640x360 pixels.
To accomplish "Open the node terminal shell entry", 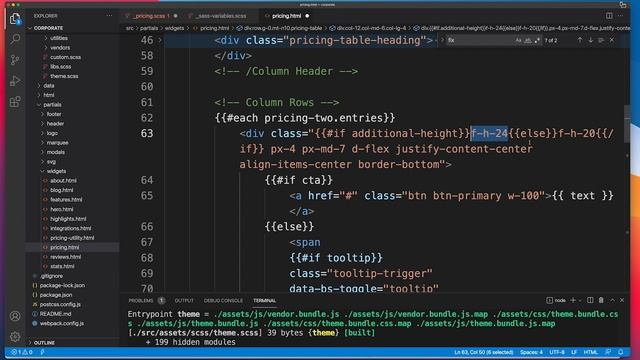I will pos(556,300).
